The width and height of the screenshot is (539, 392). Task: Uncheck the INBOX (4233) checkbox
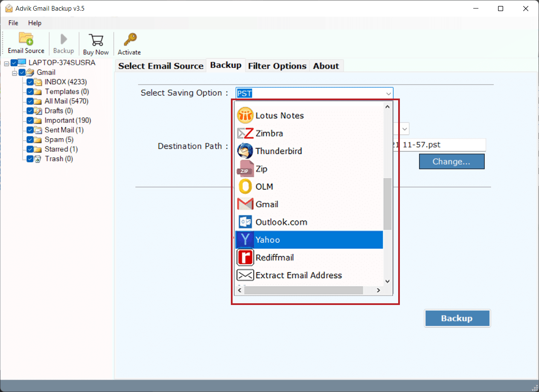pos(30,82)
